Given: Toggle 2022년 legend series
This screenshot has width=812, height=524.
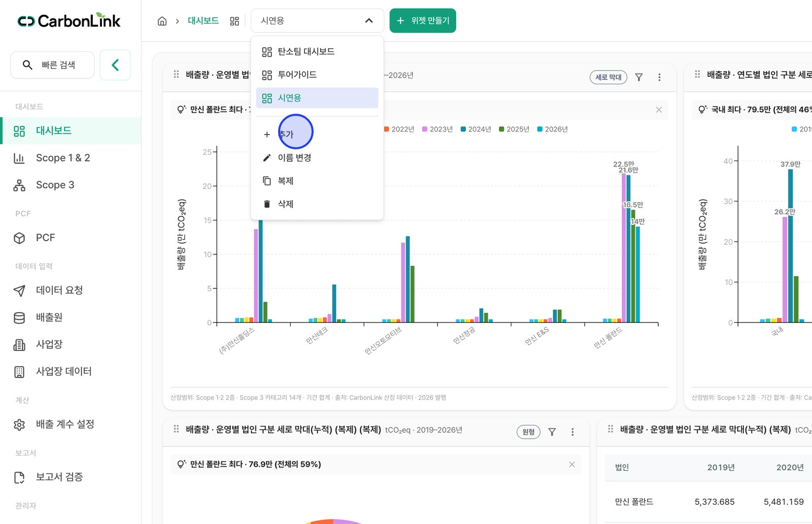Looking at the screenshot, I should pos(399,129).
